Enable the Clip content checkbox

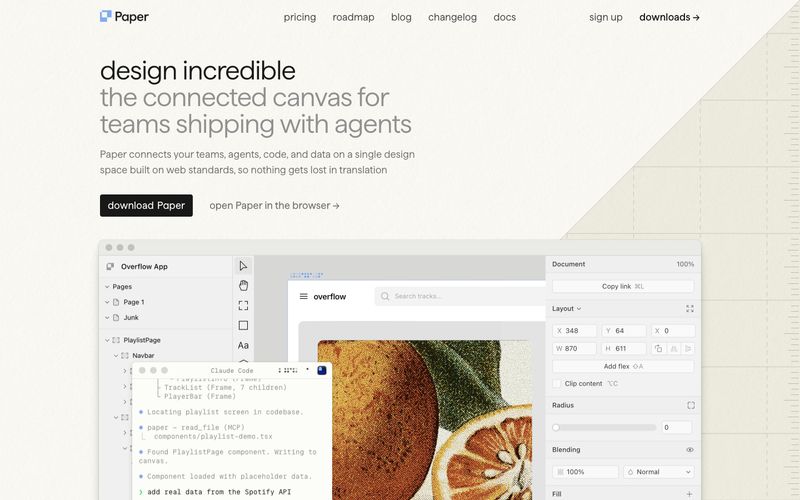coord(557,384)
